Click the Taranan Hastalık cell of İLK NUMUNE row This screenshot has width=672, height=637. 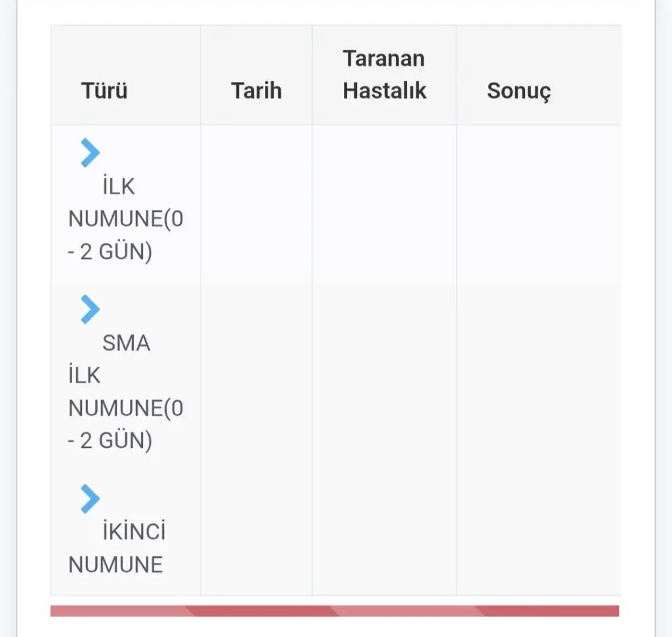tap(385, 203)
